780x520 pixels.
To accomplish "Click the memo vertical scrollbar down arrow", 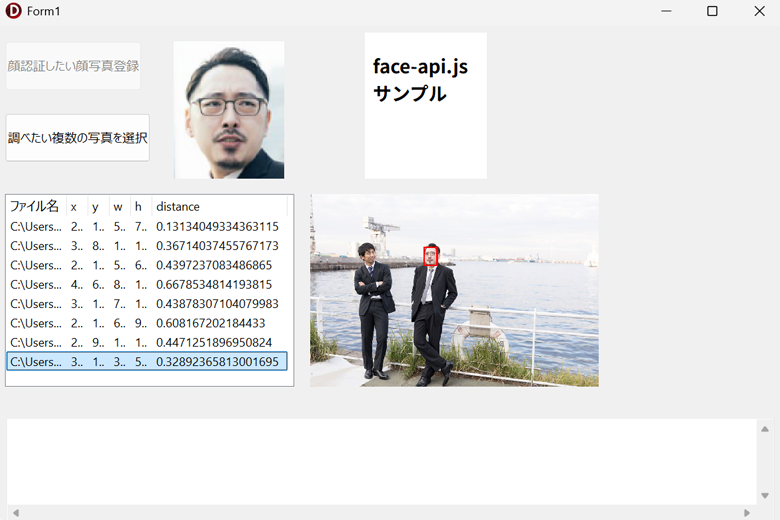I will click(765, 496).
